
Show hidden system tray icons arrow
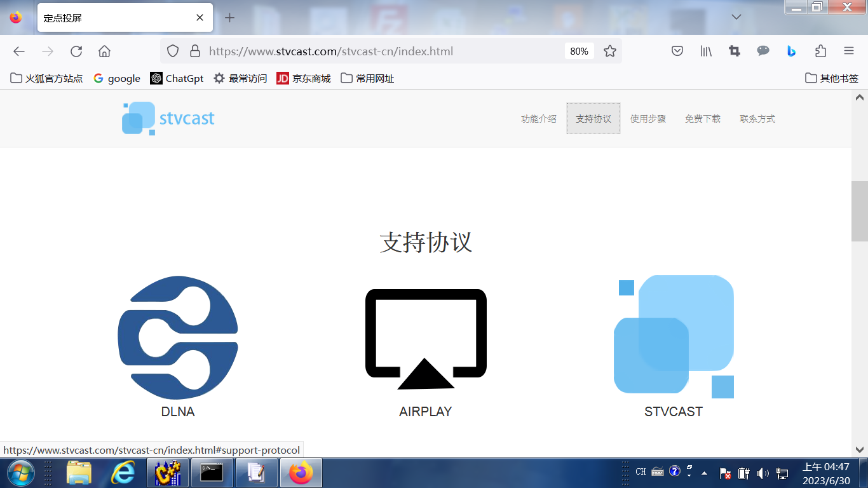click(704, 473)
